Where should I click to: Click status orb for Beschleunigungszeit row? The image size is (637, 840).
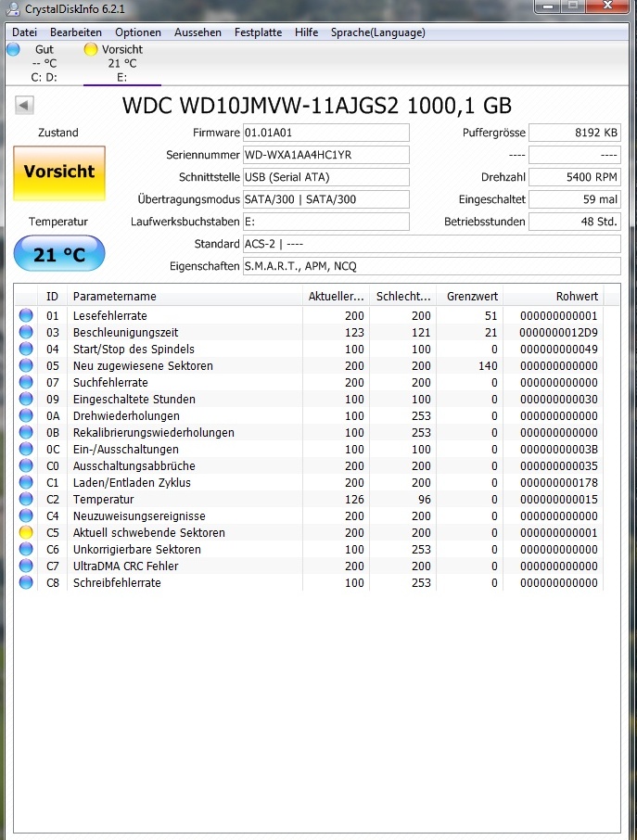[26, 332]
